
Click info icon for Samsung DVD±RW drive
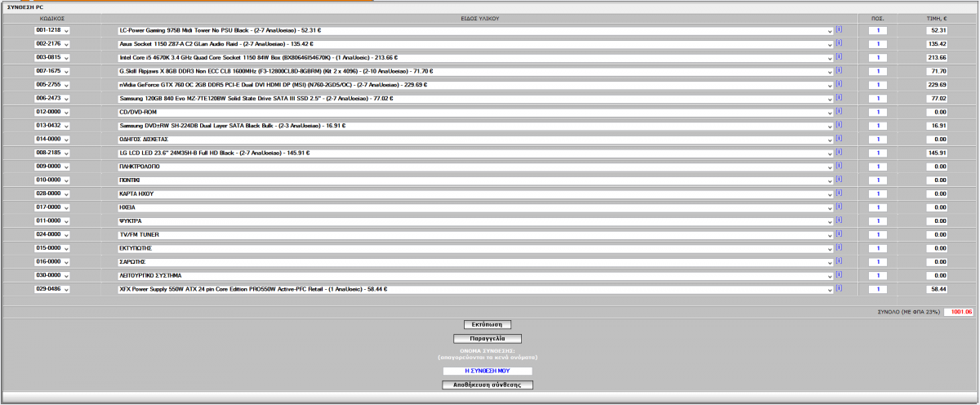[838, 125]
